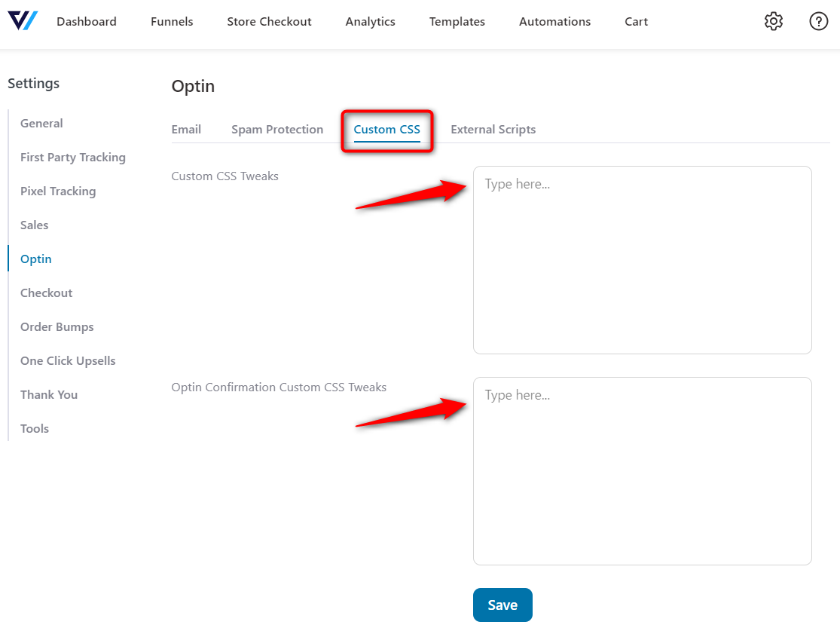Select General in settings sidebar

[x=41, y=123]
